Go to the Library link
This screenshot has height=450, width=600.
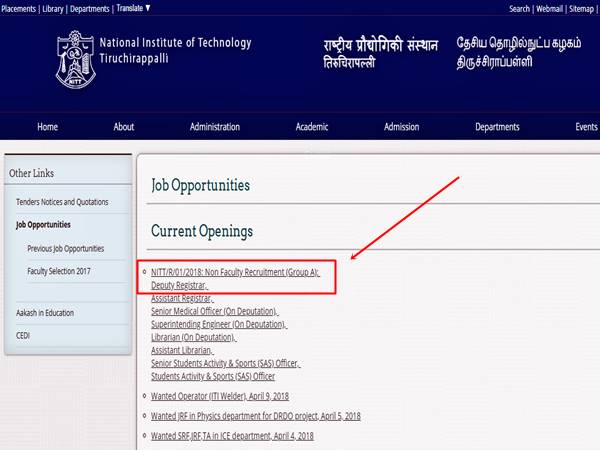coord(53,9)
